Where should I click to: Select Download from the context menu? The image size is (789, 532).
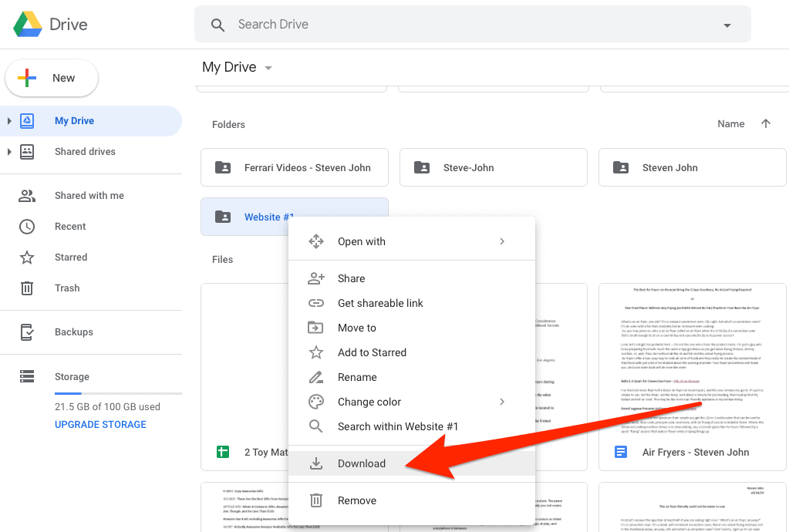361,463
